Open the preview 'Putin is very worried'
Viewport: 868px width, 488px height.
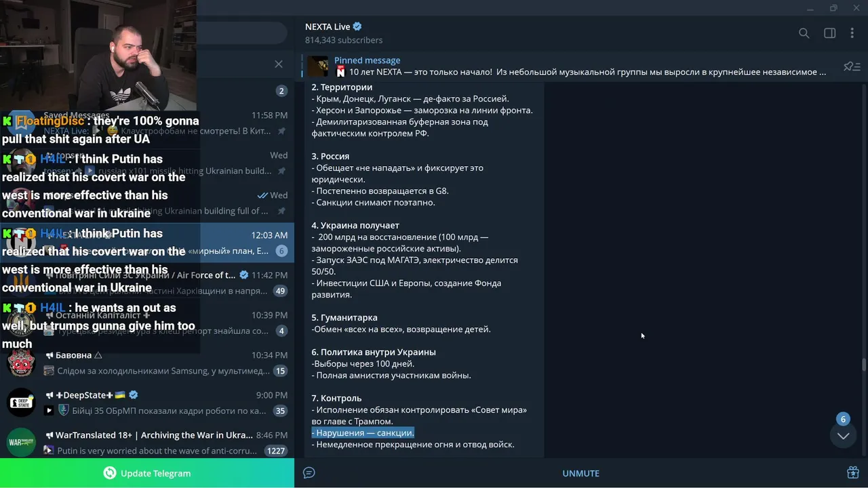pyautogui.click(x=157, y=451)
